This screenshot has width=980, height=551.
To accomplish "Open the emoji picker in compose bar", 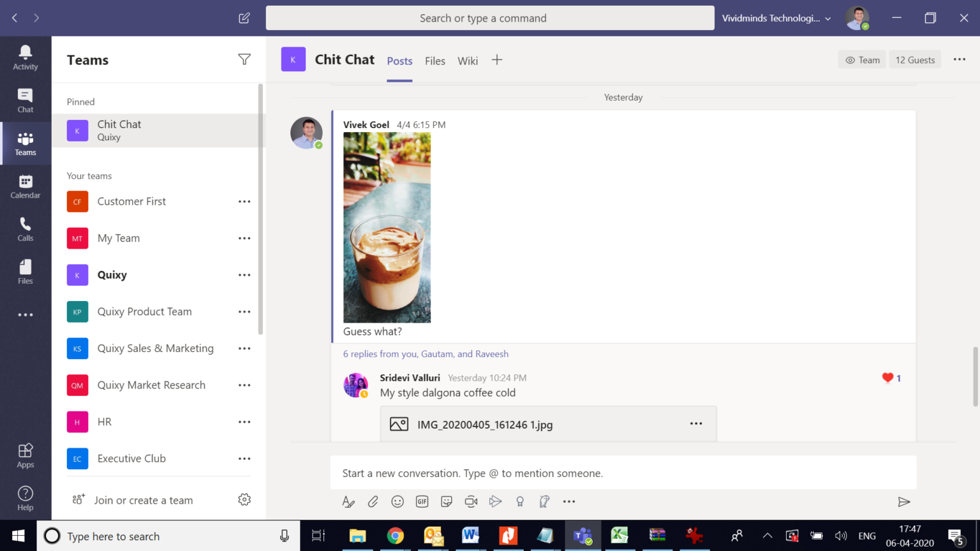I will click(397, 502).
